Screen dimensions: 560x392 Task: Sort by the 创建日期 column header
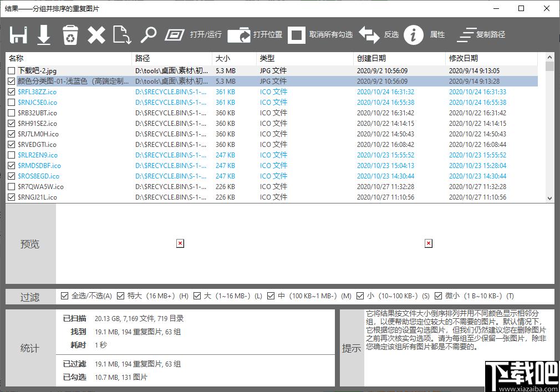click(x=400, y=58)
